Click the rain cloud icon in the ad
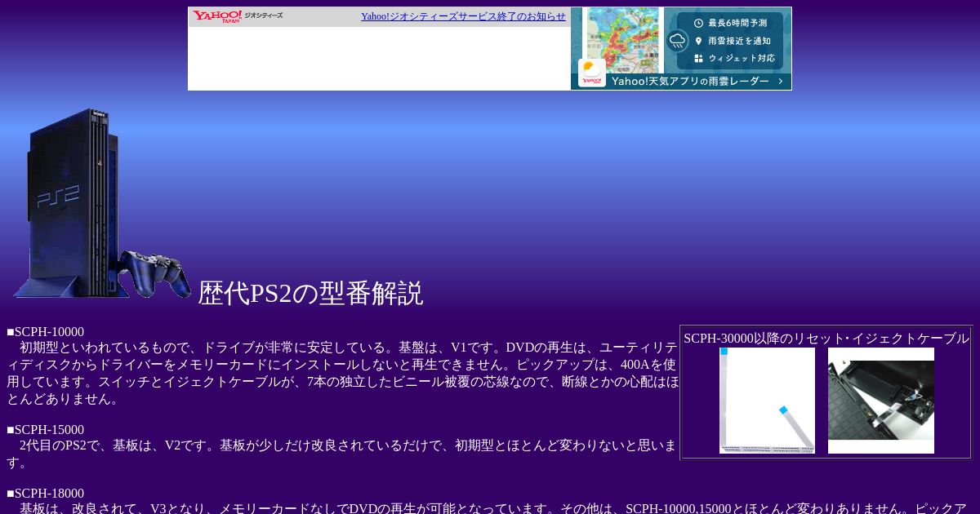 point(677,40)
